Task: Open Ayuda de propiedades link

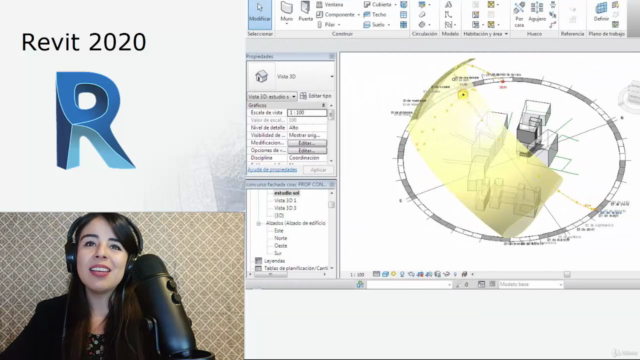Action: (272, 169)
